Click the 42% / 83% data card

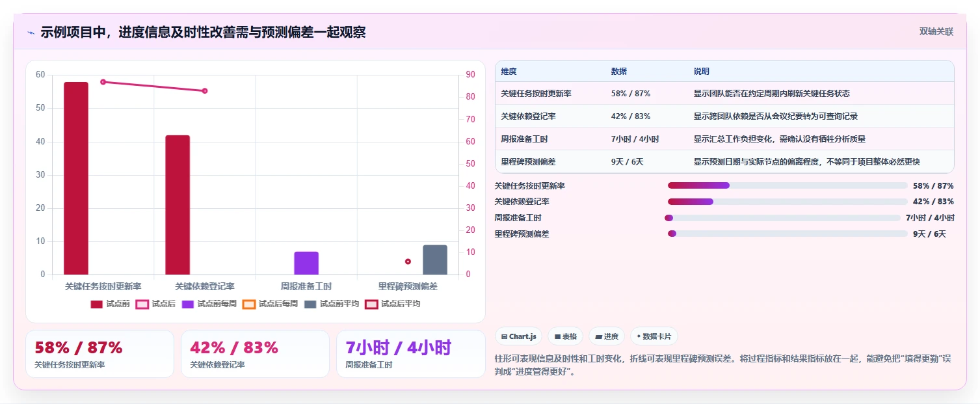(255, 354)
